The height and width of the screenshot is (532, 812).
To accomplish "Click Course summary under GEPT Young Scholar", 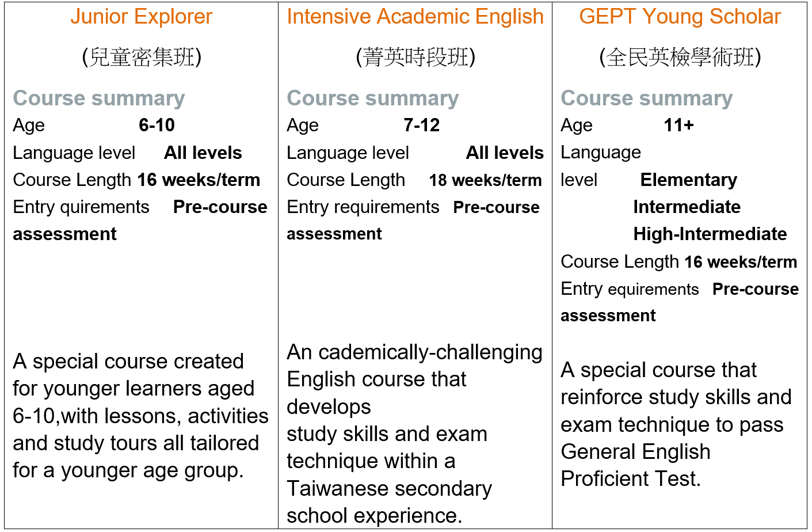I will 647,98.
